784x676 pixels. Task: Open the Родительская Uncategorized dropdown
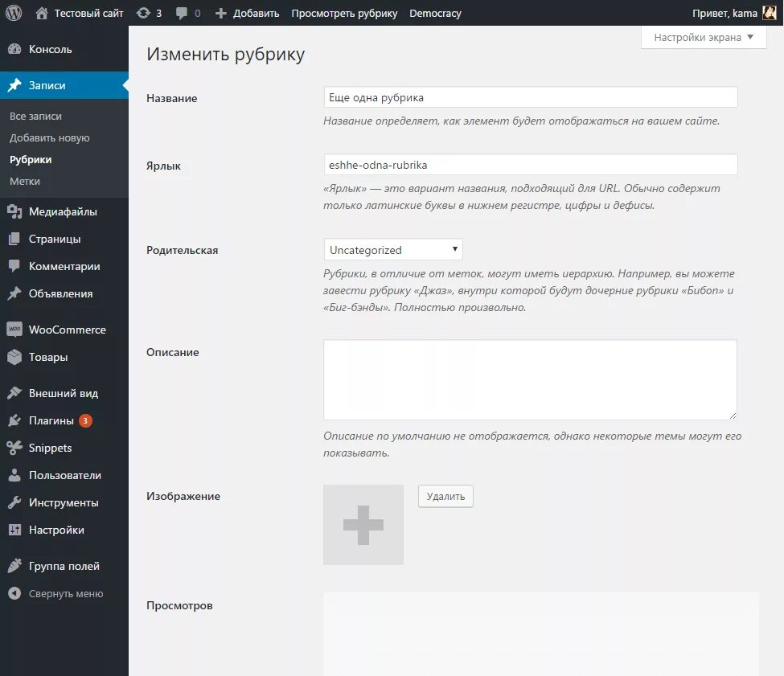[x=393, y=250]
